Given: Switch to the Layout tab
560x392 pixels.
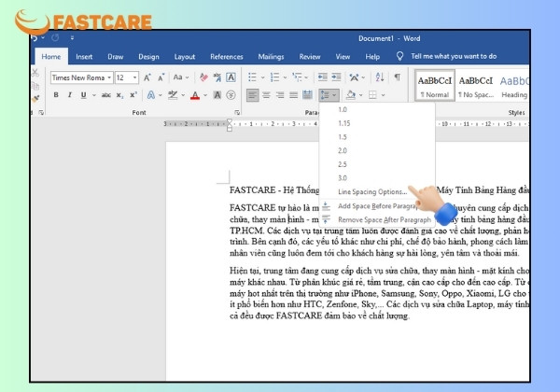Looking at the screenshot, I should (x=185, y=57).
